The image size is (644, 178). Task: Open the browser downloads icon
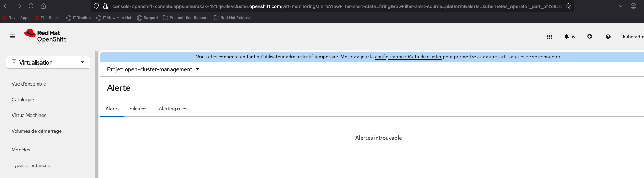pyautogui.click(x=621, y=6)
